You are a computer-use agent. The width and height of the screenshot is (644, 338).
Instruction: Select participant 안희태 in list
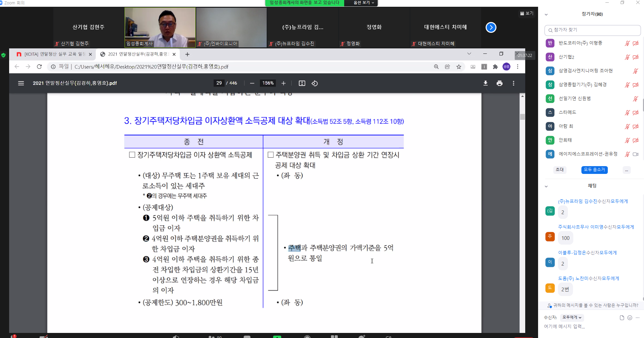592,140
